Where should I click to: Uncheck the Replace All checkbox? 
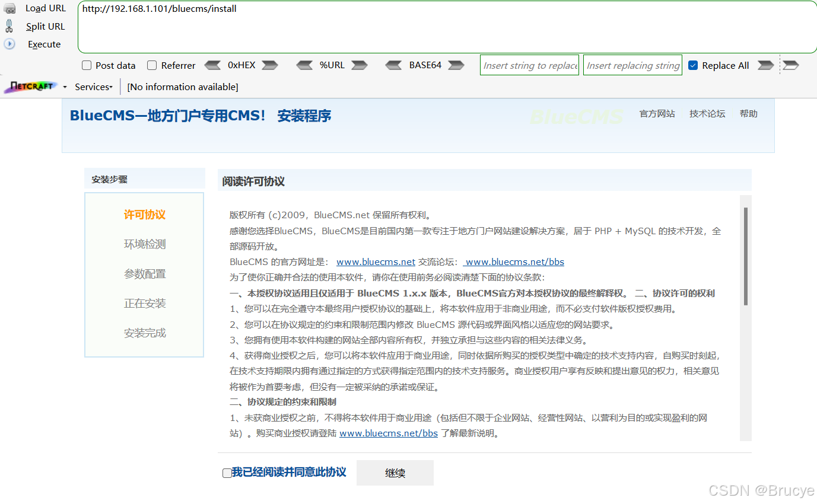(x=693, y=65)
